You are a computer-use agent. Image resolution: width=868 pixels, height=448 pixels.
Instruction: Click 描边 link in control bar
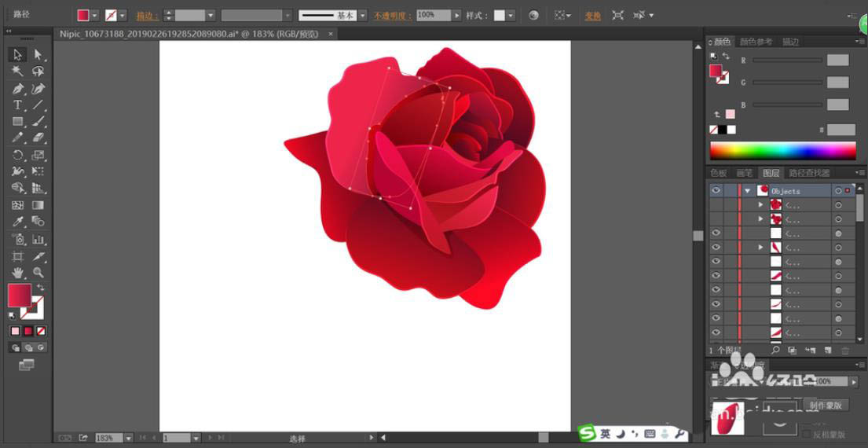(147, 16)
